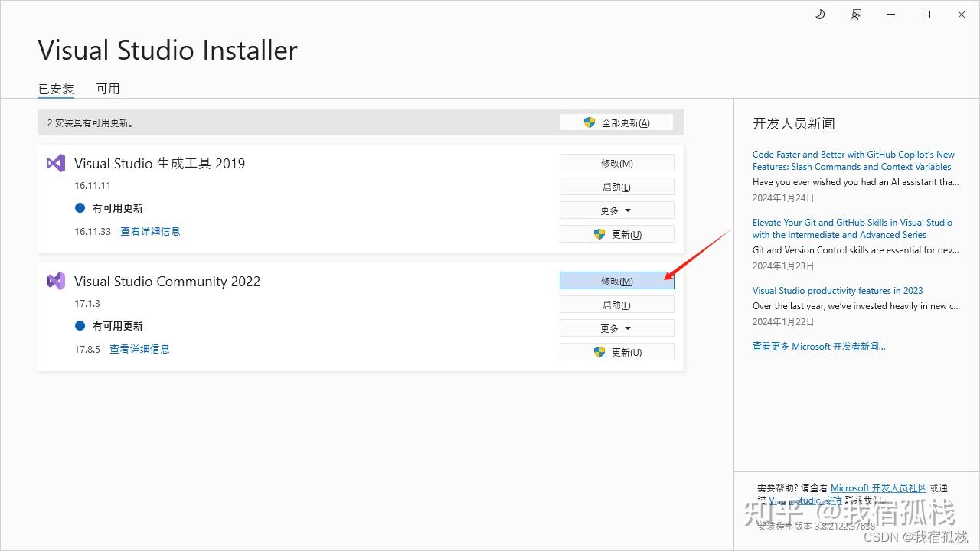Click info icon beside 2022 的 有可用更新

(82, 325)
